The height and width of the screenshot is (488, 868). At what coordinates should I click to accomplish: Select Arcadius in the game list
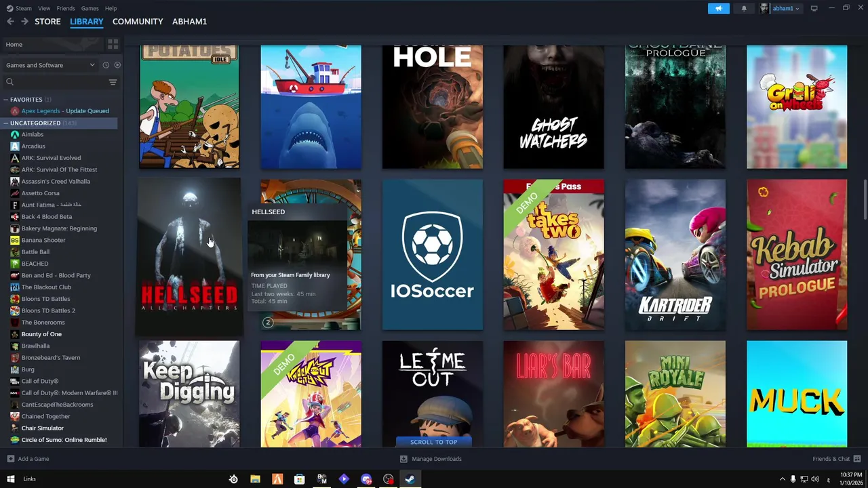click(33, 146)
